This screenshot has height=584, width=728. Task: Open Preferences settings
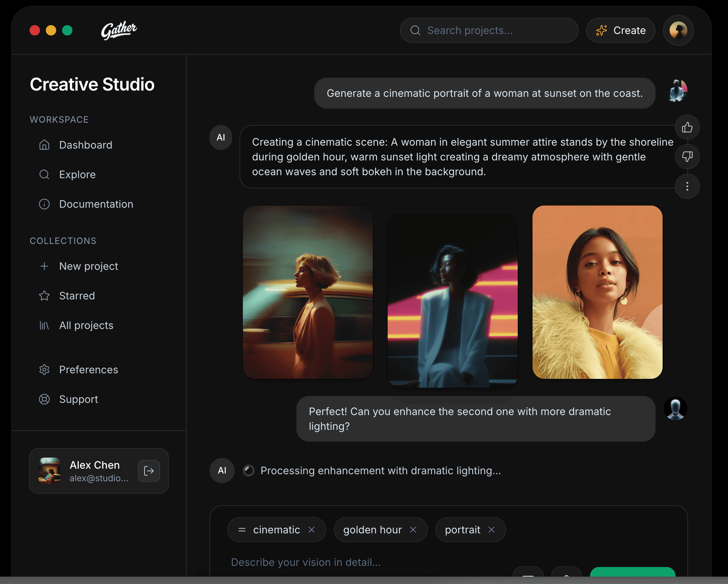coord(88,370)
